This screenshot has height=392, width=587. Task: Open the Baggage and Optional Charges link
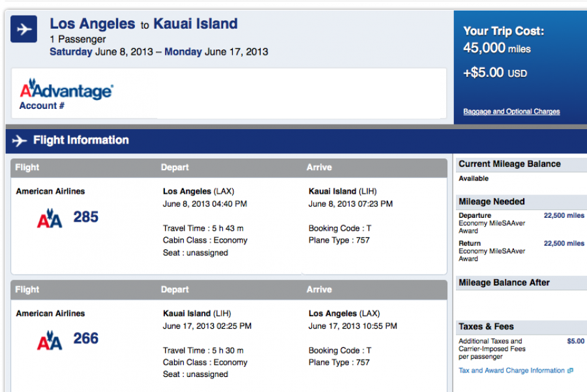click(x=511, y=112)
